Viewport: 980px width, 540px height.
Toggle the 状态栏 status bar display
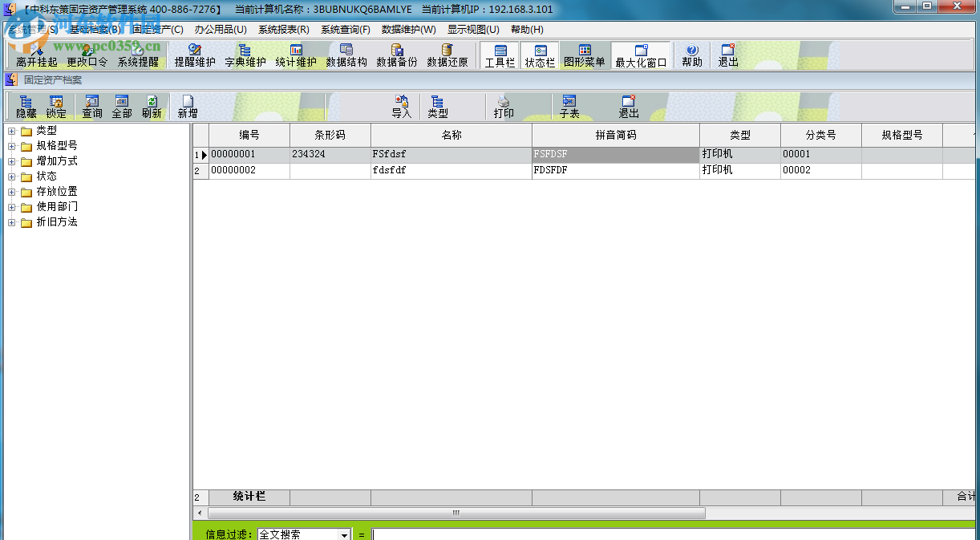540,55
